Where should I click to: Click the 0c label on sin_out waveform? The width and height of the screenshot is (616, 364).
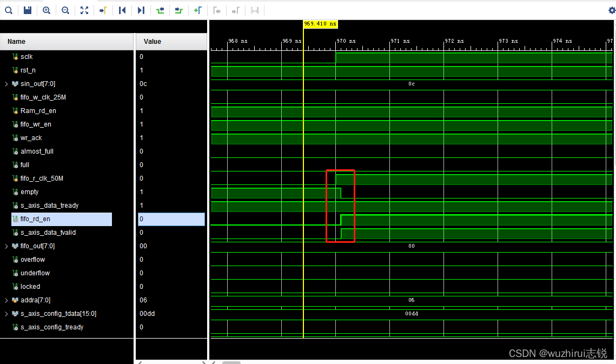412,84
